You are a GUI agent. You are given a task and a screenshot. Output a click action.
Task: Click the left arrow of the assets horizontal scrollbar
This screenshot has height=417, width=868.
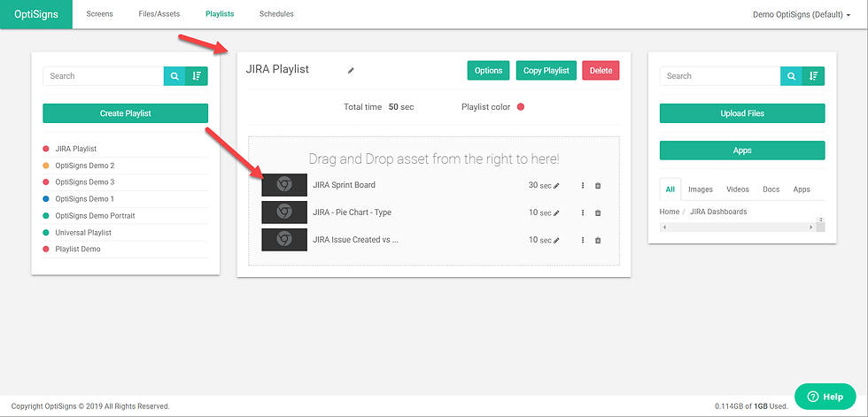pos(664,228)
